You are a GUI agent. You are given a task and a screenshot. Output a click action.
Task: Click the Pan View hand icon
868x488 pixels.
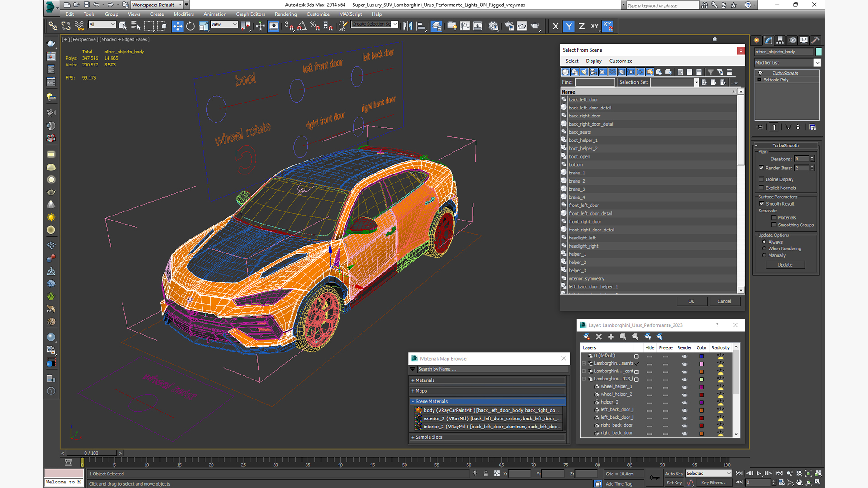(799, 483)
